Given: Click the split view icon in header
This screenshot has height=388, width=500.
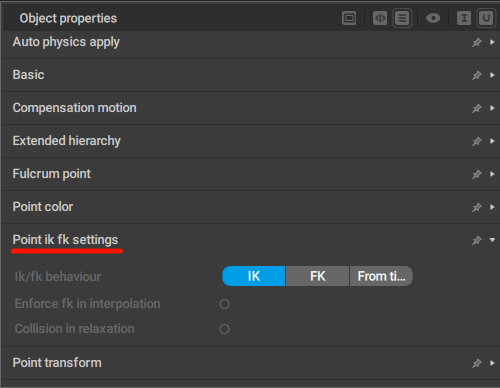Looking at the screenshot, I should pos(380,18).
